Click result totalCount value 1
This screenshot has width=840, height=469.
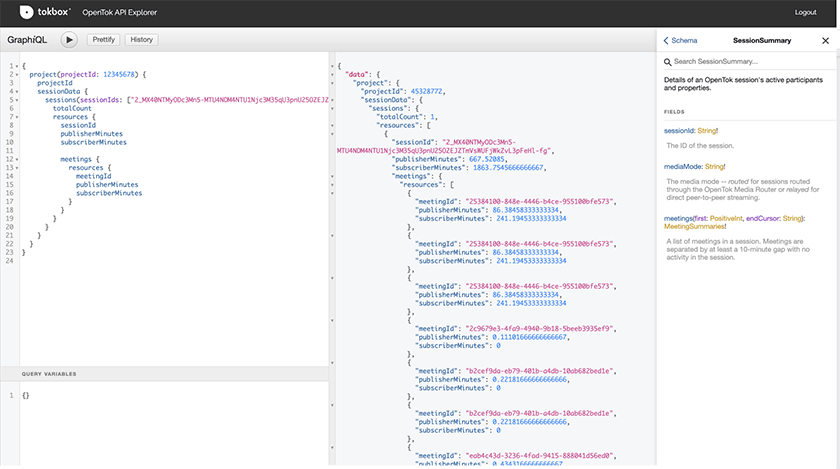[433, 117]
